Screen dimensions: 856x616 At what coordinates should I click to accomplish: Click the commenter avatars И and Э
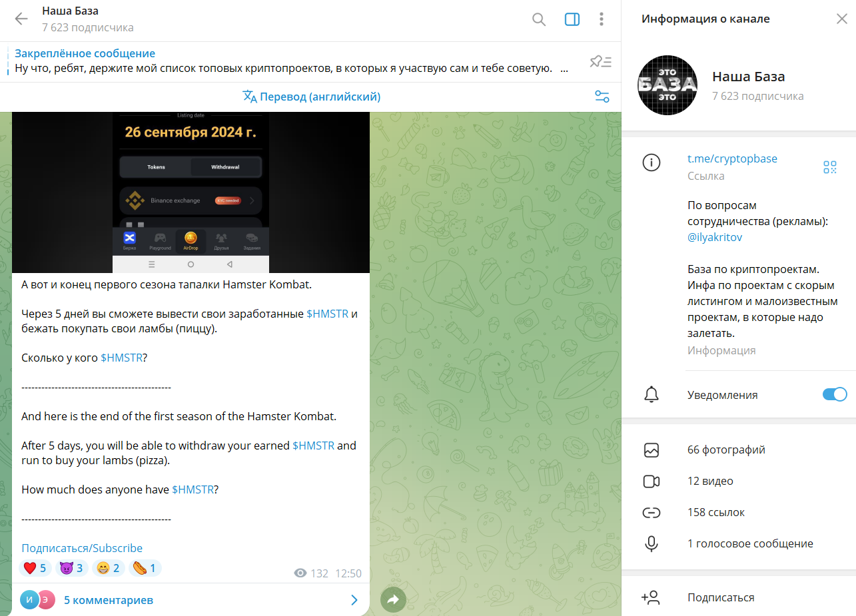[37, 600]
